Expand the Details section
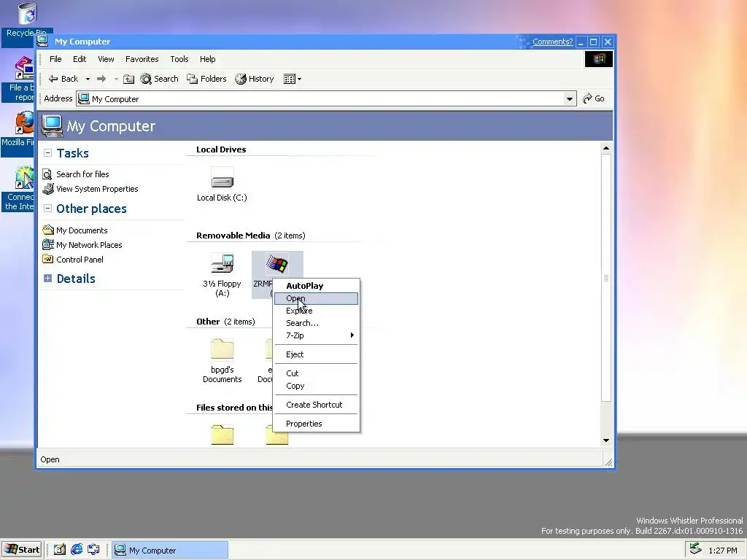The image size is (747, 560). (47, 278)
